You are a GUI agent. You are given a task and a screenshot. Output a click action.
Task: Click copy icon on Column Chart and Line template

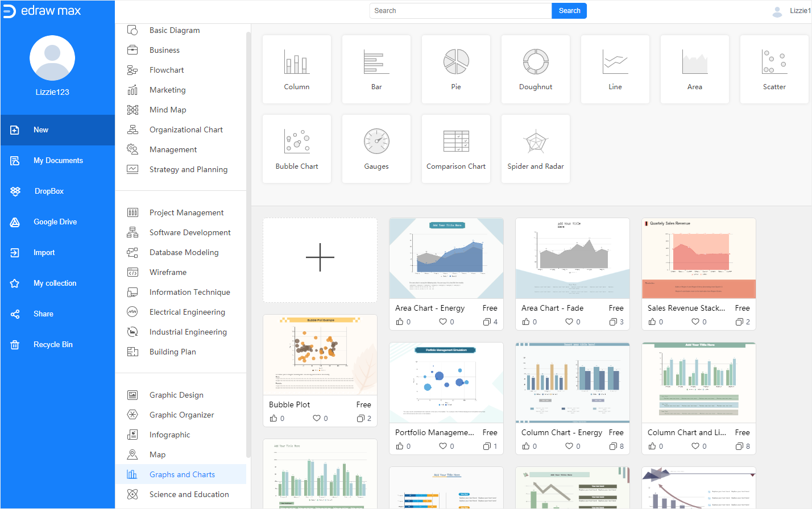(x=739, y=446)
